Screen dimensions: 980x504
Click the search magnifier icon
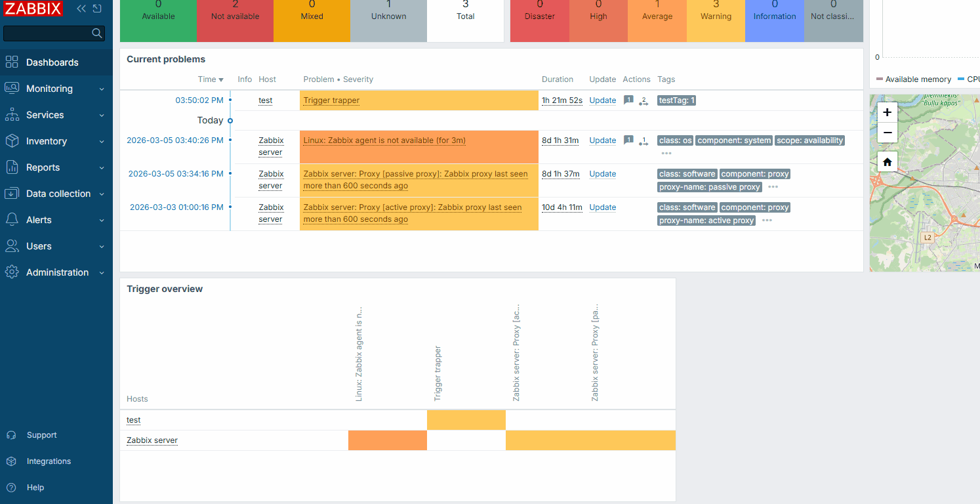tap(97, 33)
